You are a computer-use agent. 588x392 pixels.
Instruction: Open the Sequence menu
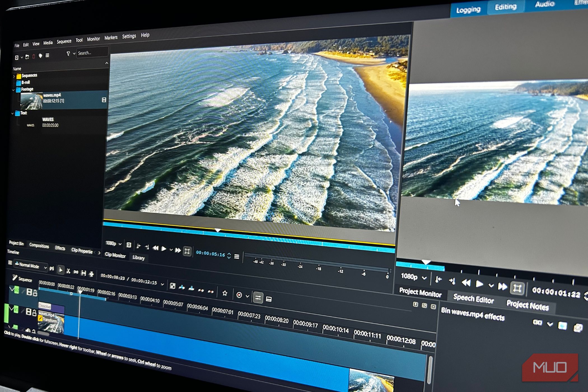64,41
